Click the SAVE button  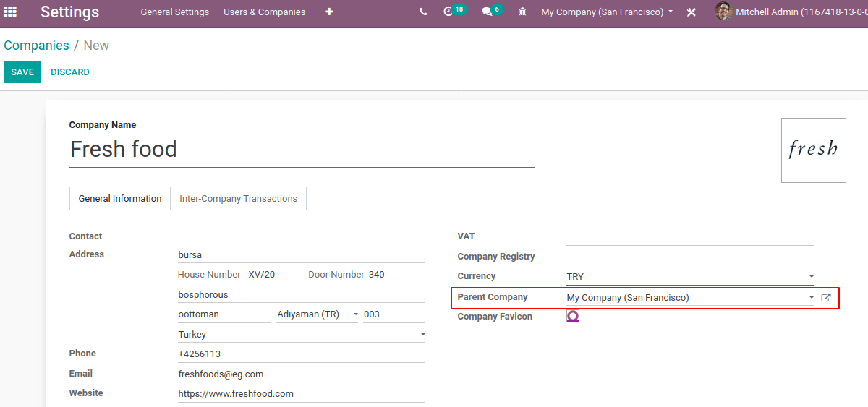point(22,72)
